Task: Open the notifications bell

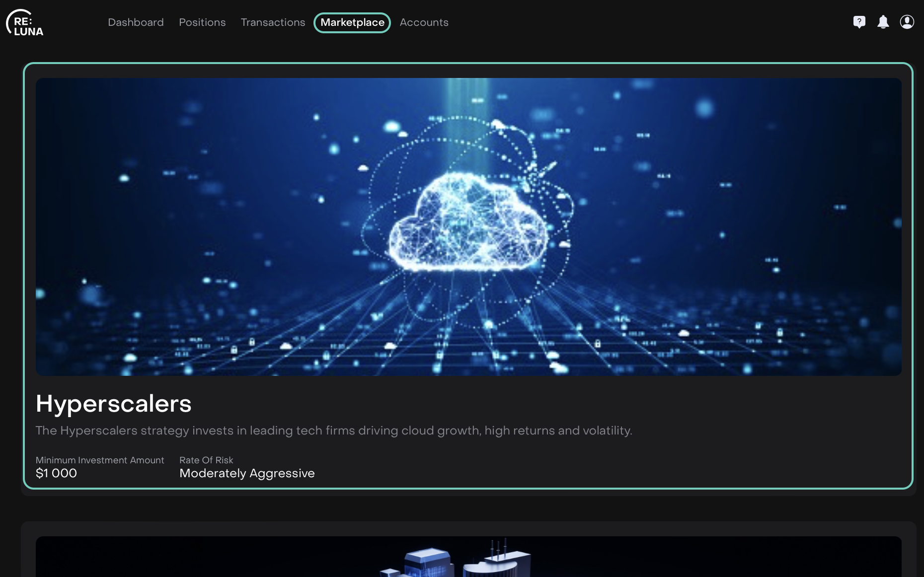Action: [x=883, y=22]
